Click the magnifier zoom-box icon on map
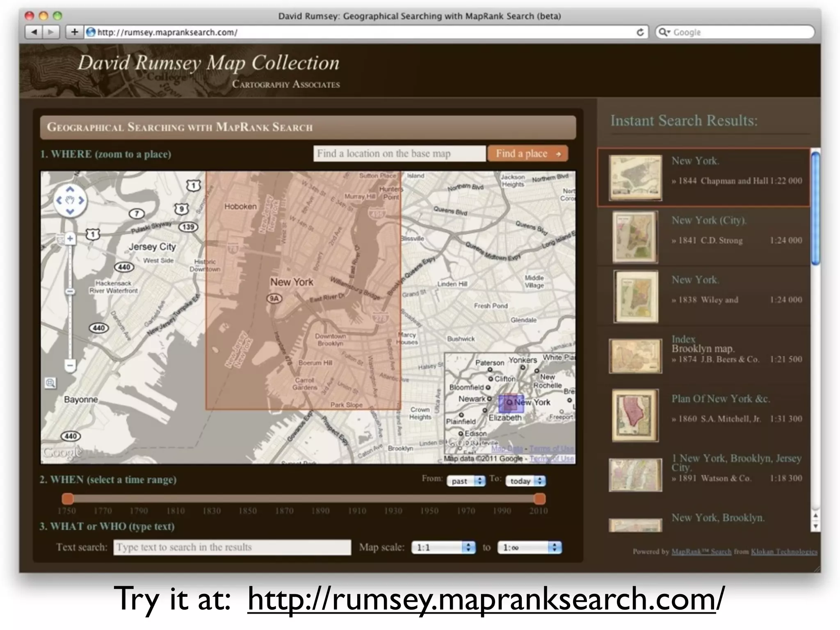The image size is (840, 630). tap(50, 383)
